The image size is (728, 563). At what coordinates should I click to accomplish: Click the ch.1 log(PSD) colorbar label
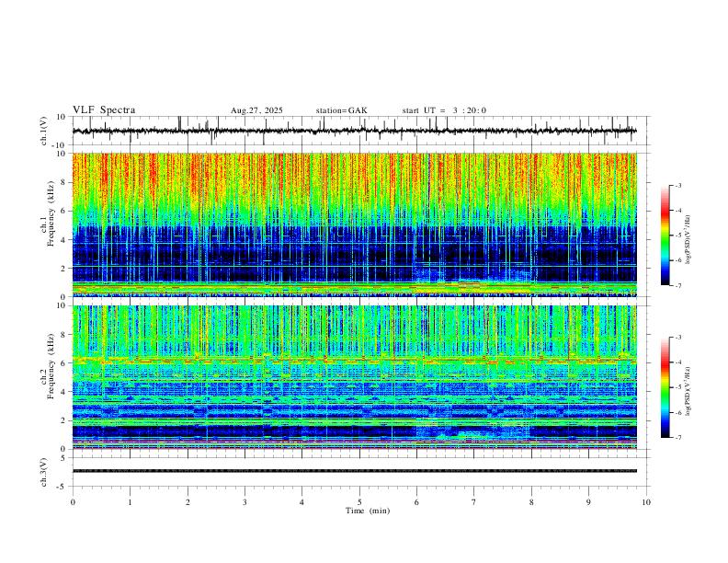pyautogui.click(x=688, y=240)
